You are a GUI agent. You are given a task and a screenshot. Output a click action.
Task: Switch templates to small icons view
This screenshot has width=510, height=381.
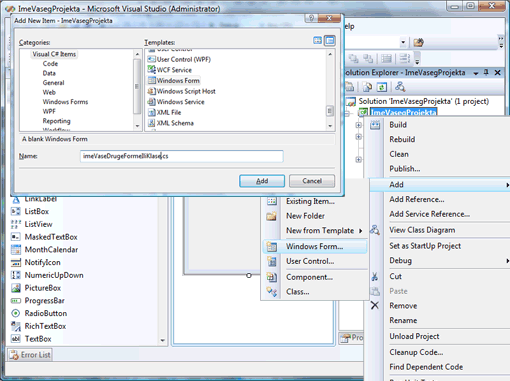(x=330, y=41)
